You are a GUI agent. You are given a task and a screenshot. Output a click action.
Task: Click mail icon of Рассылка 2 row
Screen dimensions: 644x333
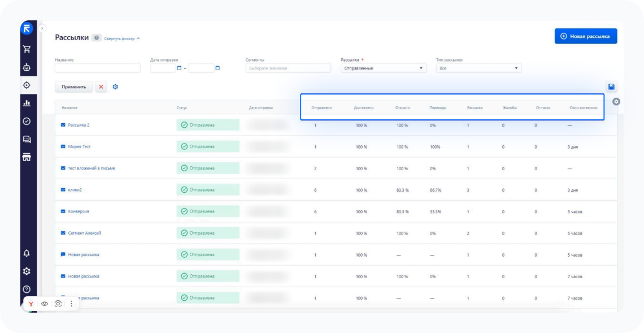click(63, 125)
